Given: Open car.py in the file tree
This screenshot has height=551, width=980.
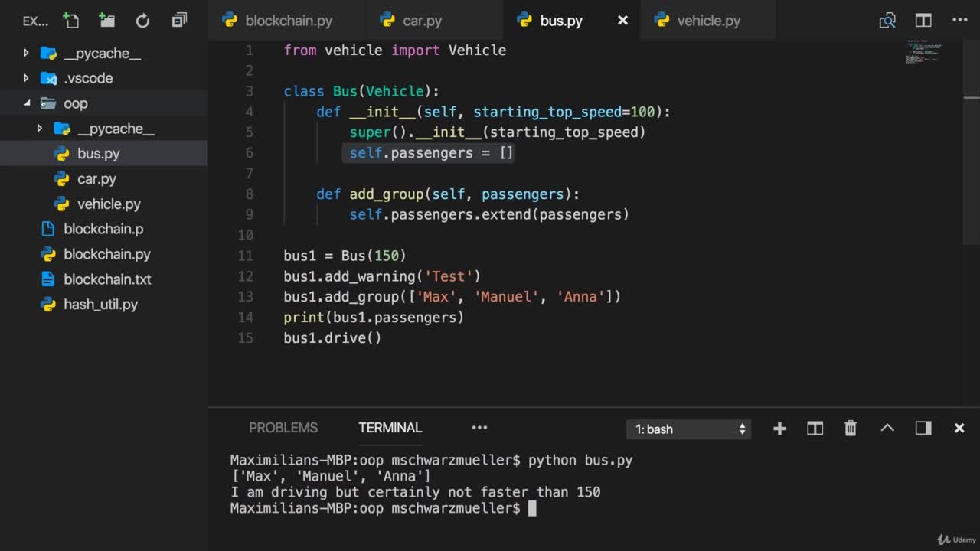Looking at the screenshot, I should (103, 178).
